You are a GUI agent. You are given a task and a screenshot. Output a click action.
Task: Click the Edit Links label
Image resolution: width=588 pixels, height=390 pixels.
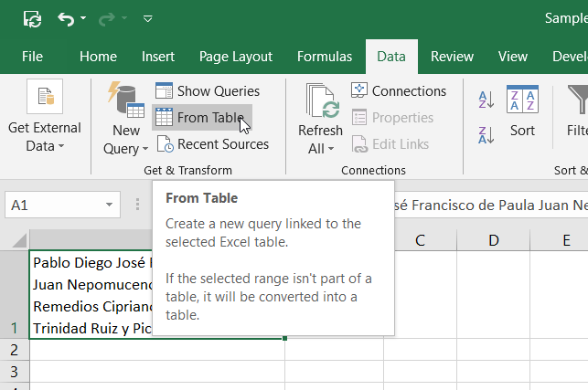coord(401,144)
